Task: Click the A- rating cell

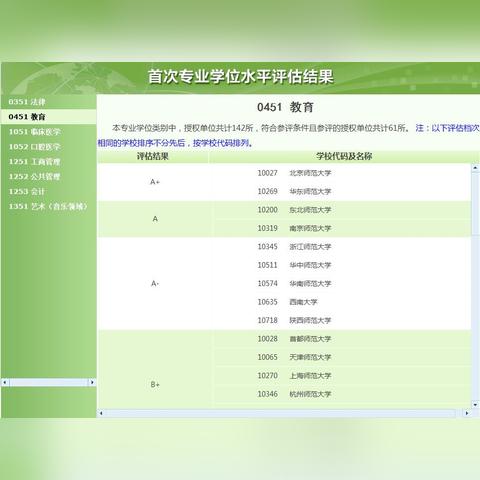Action: click(x=155, y=284)
